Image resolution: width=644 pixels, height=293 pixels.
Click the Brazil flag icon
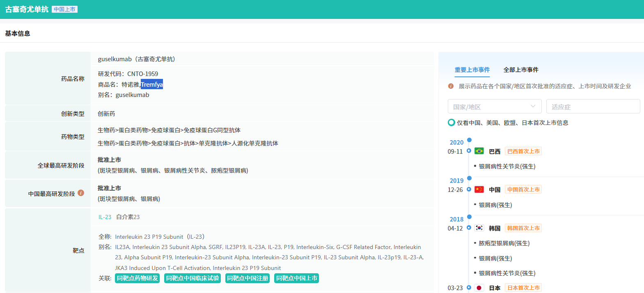click(479, 151)
